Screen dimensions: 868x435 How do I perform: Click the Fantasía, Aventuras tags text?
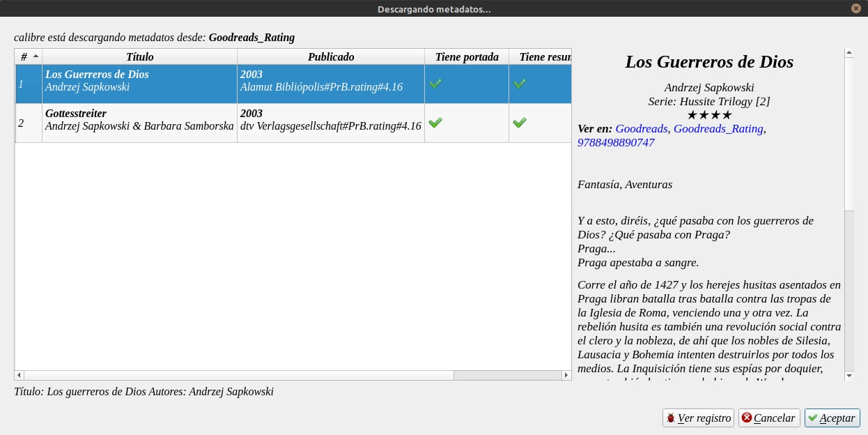click(x=625, y=185)
